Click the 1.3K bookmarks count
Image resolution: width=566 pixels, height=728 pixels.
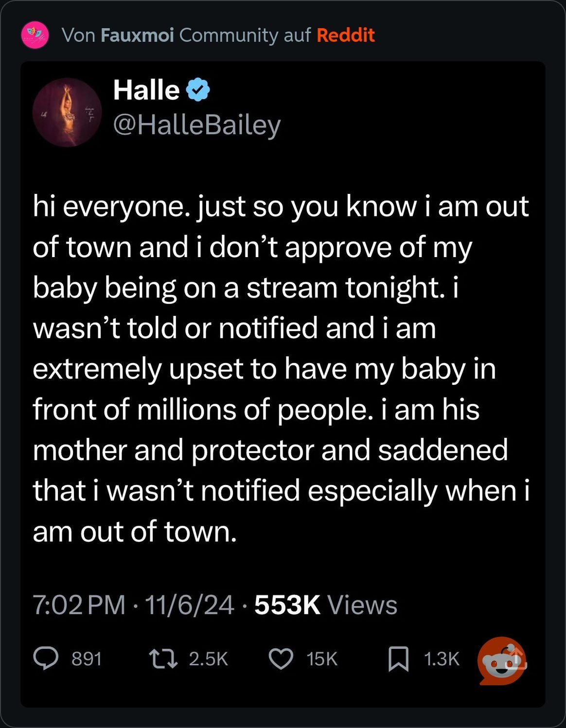pos(442,659)
